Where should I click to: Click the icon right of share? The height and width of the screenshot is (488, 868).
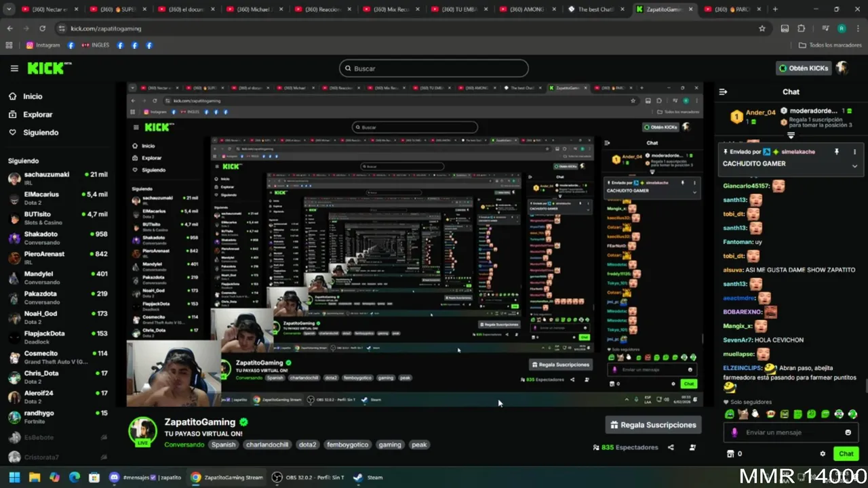(x=692, y=447)
